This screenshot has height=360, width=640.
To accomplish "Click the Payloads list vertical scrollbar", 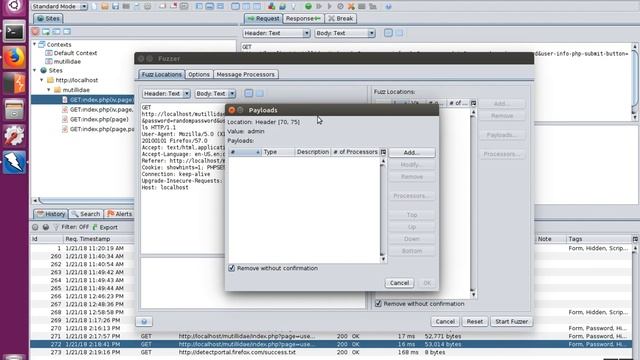I will (x=383, y=210).
